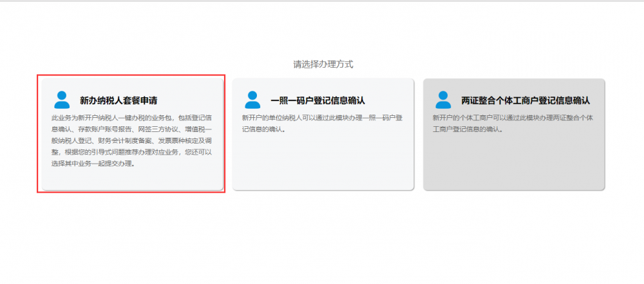Click the blue person icon beside 新办纳税人套餐申请
This screenshot has width=644, height=284.
click(62, 100)
